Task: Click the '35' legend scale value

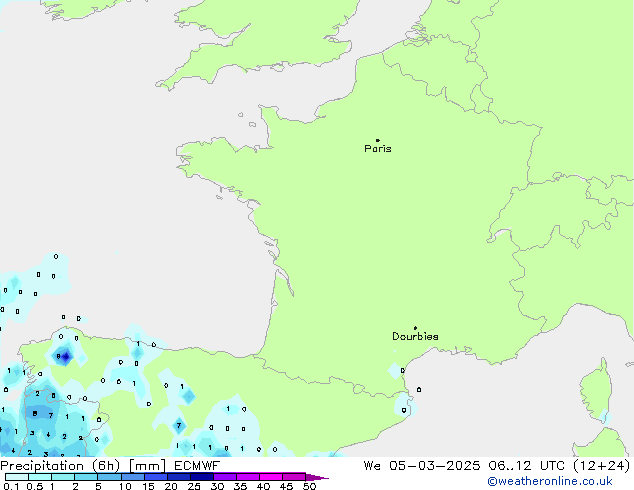Action: point(240,486)
